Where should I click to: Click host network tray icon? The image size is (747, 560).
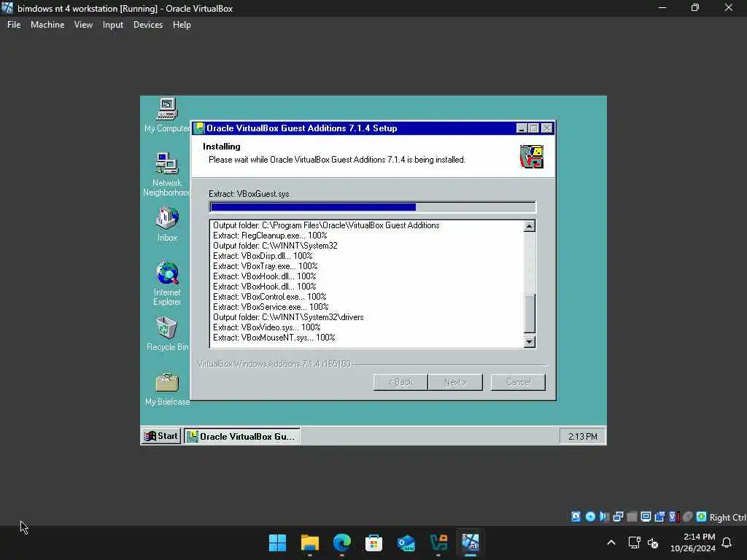tap(634, 542)
